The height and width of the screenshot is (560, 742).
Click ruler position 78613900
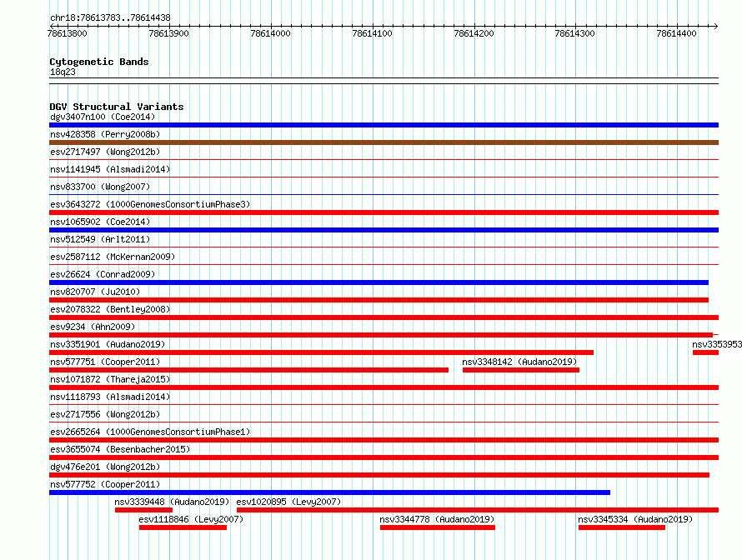click(x=168, y=33)
